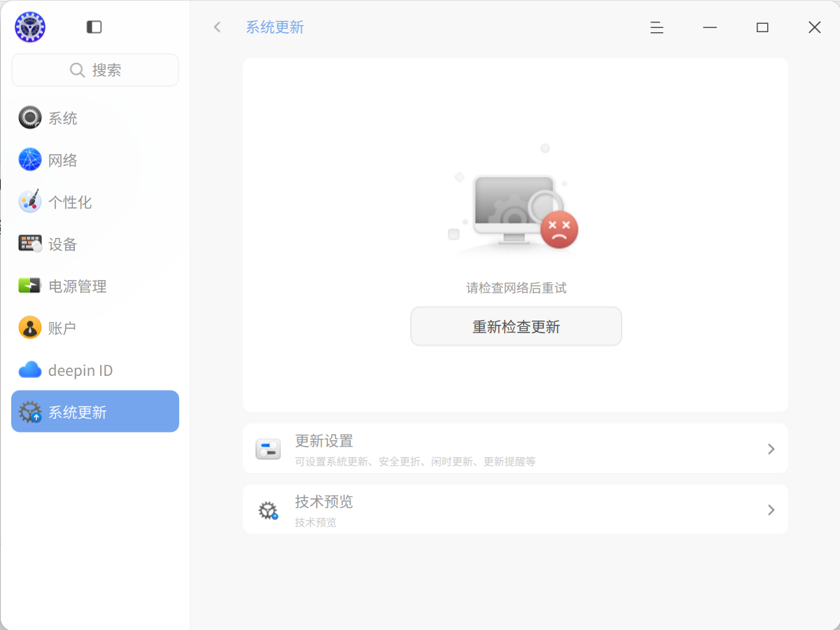Expand 技术预览 with its right chevron

coord(771,510)
